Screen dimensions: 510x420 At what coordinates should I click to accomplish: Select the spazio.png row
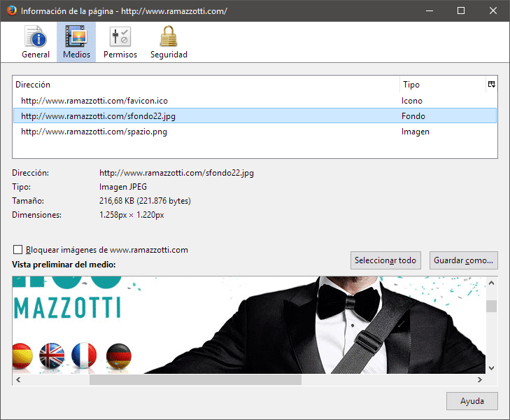(255, 132)
